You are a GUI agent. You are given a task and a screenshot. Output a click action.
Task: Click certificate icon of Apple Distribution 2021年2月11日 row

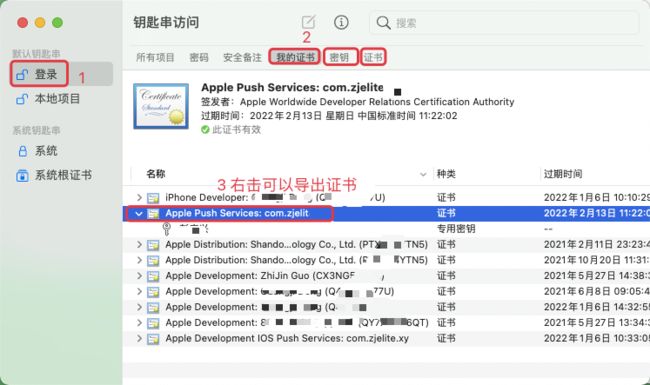[153, 245]
